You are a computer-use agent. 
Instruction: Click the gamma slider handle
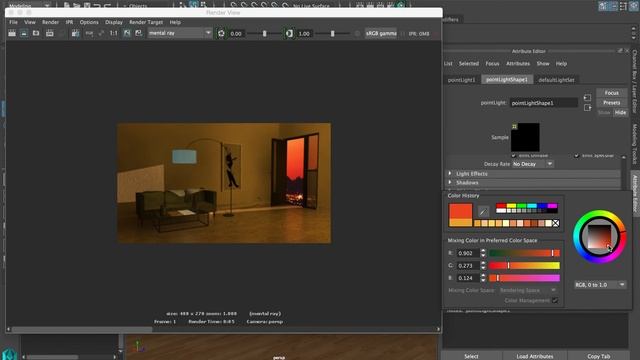[x=332, y=33]
